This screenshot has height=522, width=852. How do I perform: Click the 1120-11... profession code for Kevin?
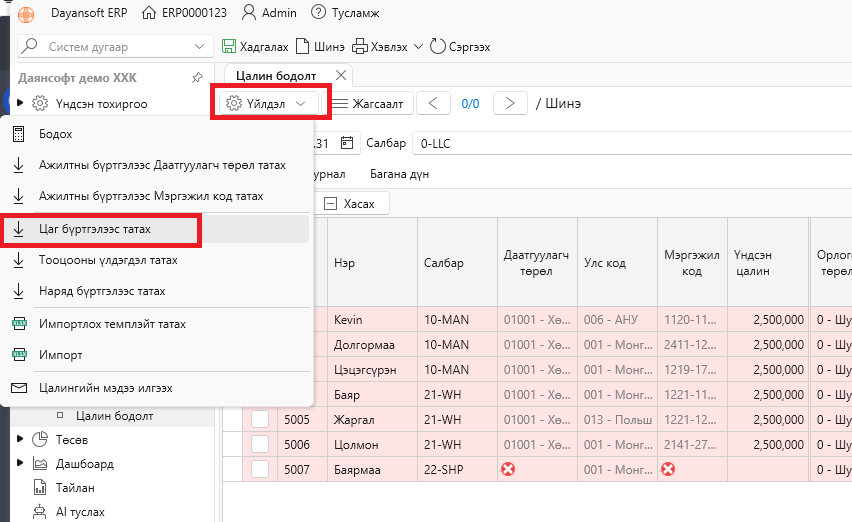pyautogui.click(x=692, y=319)
